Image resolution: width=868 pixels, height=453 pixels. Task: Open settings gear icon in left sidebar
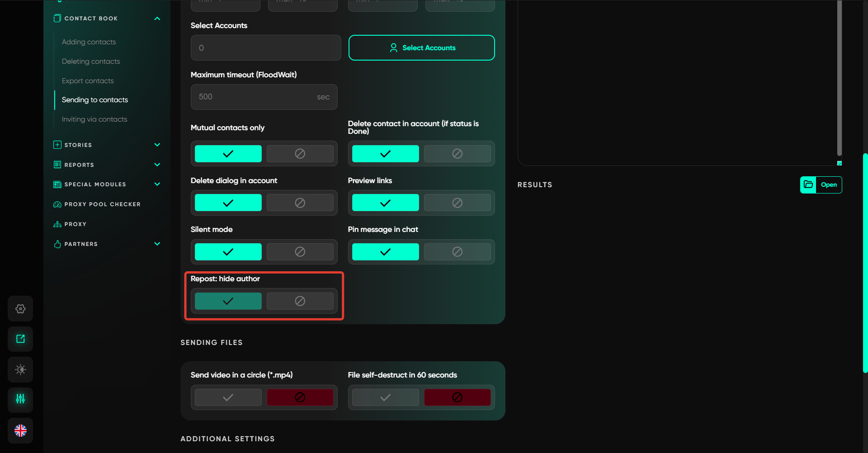point(20,309)
